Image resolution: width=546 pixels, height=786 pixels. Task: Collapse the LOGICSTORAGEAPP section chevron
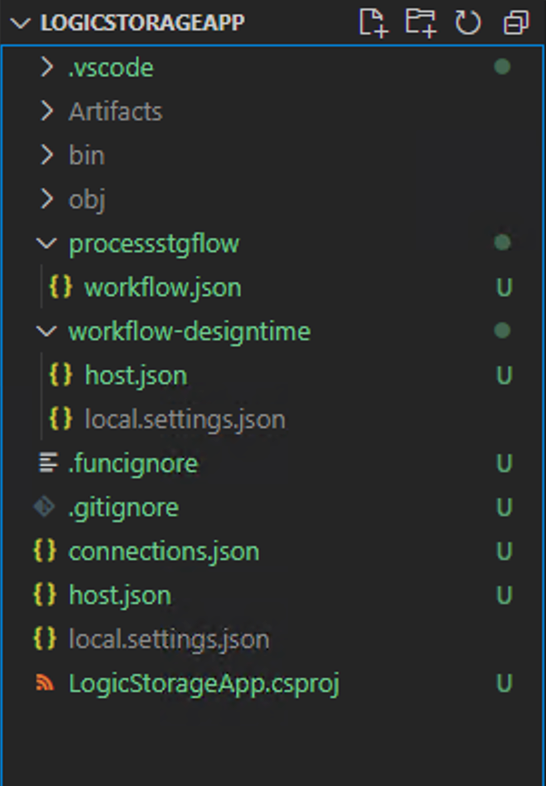pyautogui.click(x=20, y=23)
